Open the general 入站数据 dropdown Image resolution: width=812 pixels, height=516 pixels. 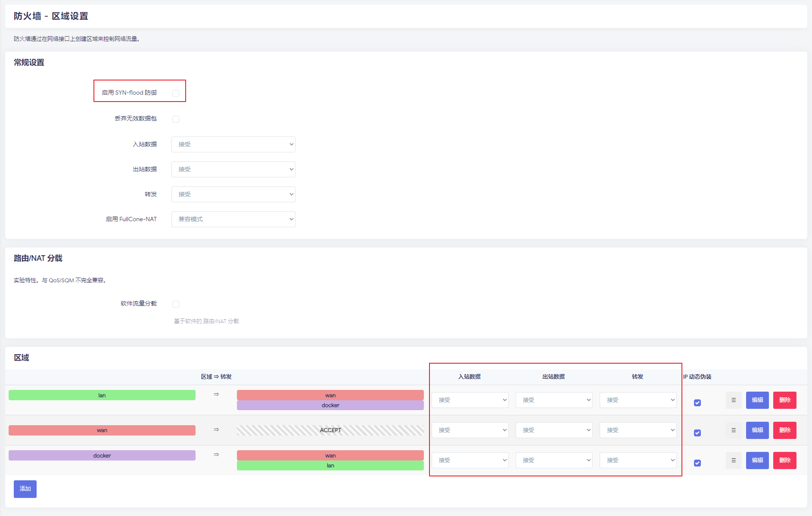(x=233, y=144)
